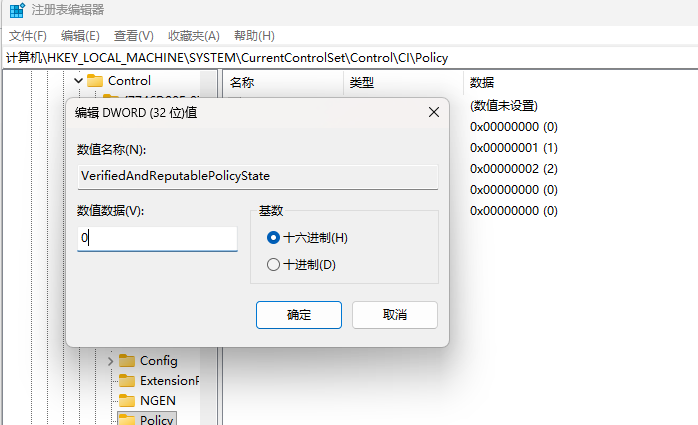Click the 0x00000001 (1) data value

[514, 148]
